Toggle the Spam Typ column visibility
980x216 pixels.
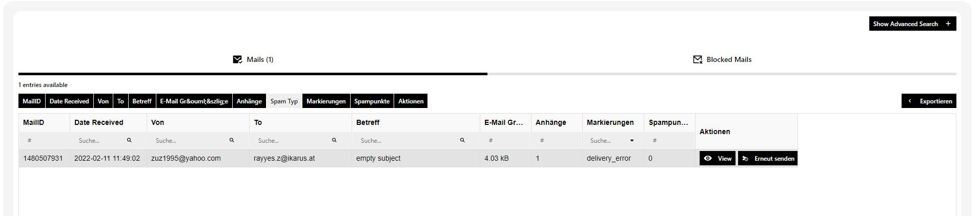[x=284, y=101]
